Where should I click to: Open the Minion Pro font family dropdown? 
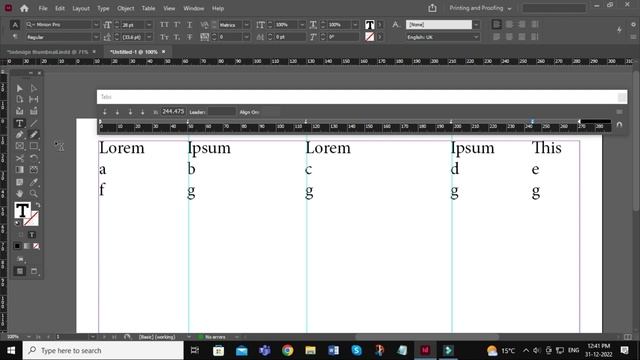(96, 25)
